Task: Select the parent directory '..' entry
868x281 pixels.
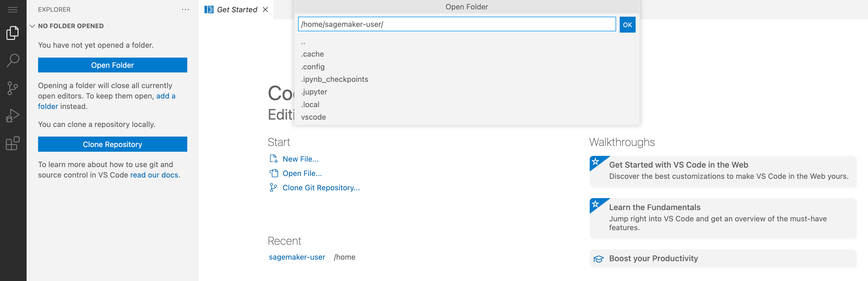Action: tap(467, 42)
